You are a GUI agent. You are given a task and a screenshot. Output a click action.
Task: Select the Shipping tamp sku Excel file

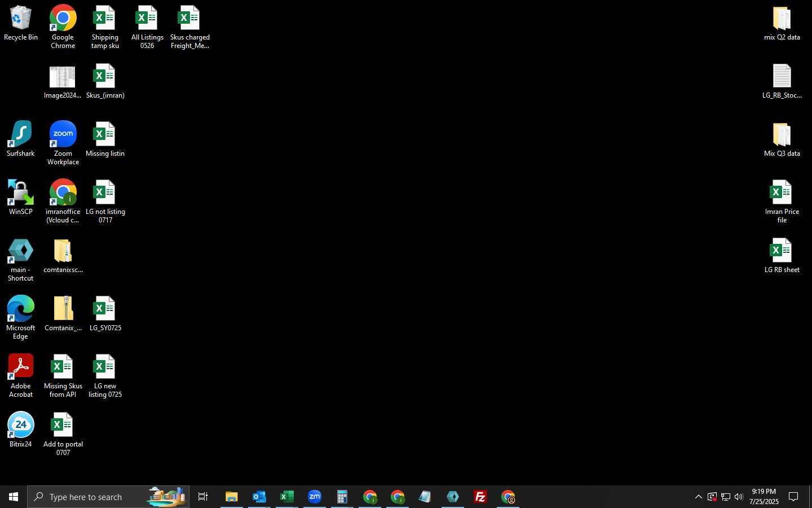[105, 27]
